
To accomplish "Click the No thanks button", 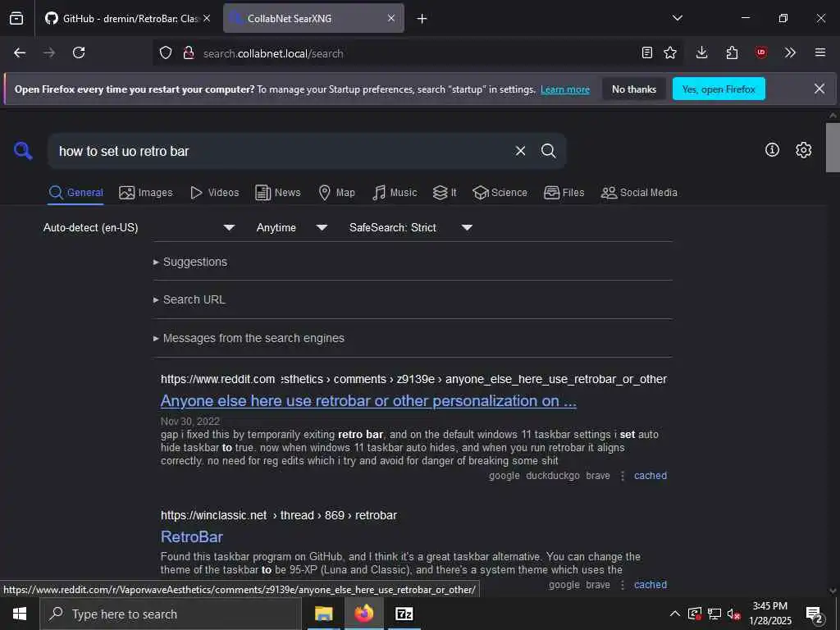I will [x=634, y=89].
